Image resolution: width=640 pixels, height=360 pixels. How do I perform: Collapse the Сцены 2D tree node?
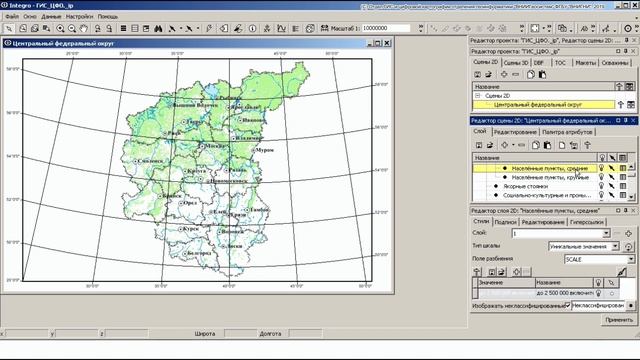pyautogui.click(x=478, y=96)
